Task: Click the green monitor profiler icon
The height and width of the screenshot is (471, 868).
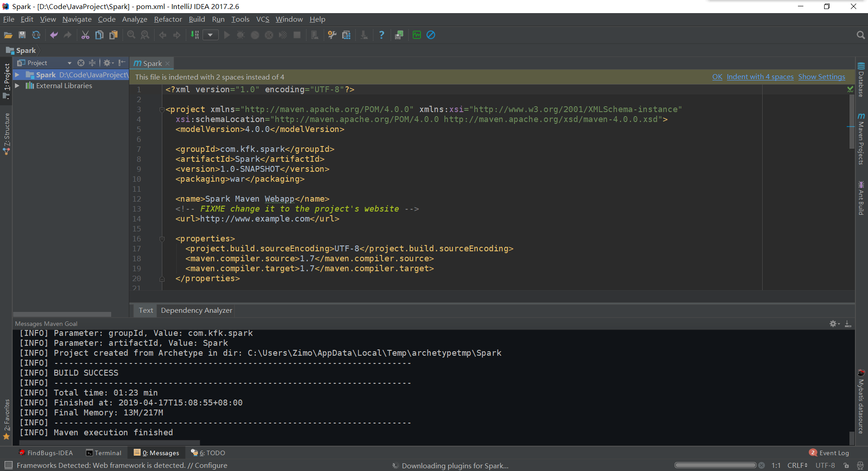Action: [x=417, y=35]
